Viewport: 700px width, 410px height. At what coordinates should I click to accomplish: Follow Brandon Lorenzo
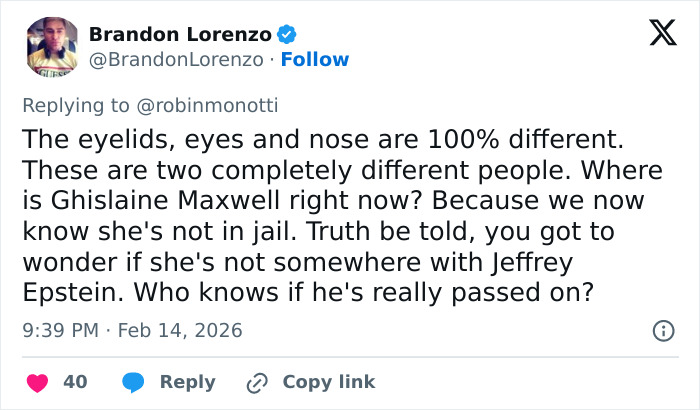pyautogui.click(x=315, y=59)
